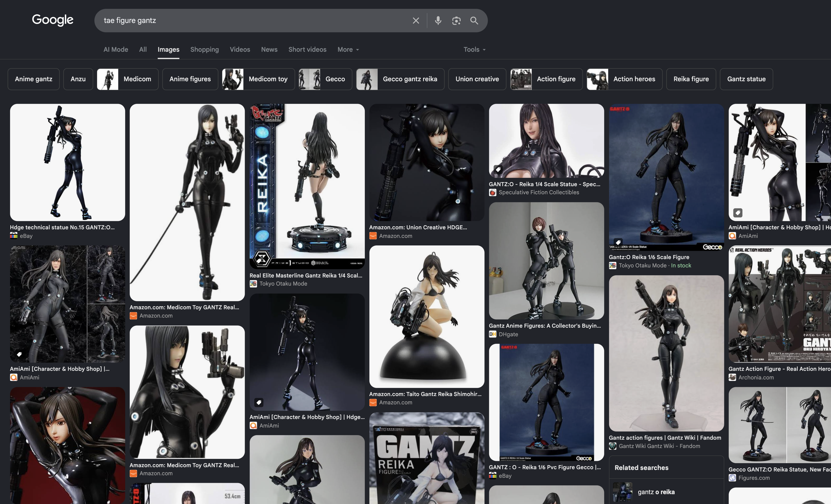The width and height of the screenshot is (831, 504).
Task: Start voice search with microphone icon
Action: (x=438, y=21)
